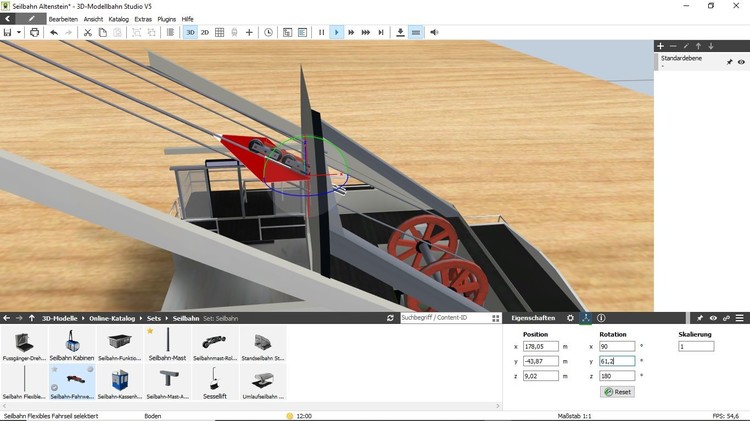Click the undo arrow icon
This screenshot has width=750, height=421.
[x=54, y=32]
